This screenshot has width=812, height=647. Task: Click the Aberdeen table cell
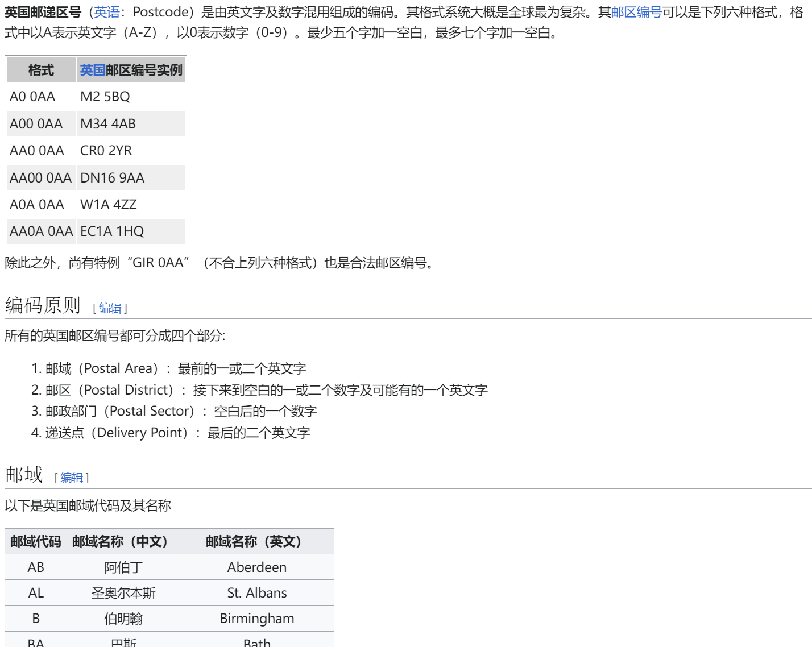pos(256,567)
